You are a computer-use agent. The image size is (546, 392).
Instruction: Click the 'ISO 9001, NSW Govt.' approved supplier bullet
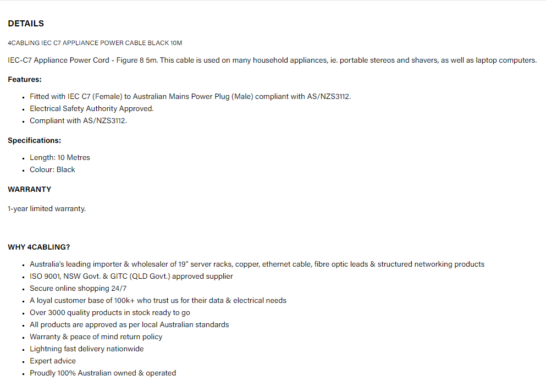click(x=131, y=276)
